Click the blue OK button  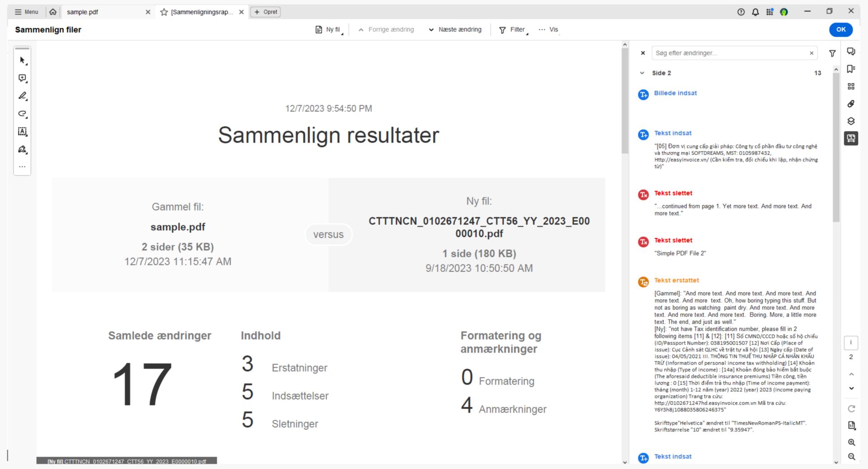841,29
